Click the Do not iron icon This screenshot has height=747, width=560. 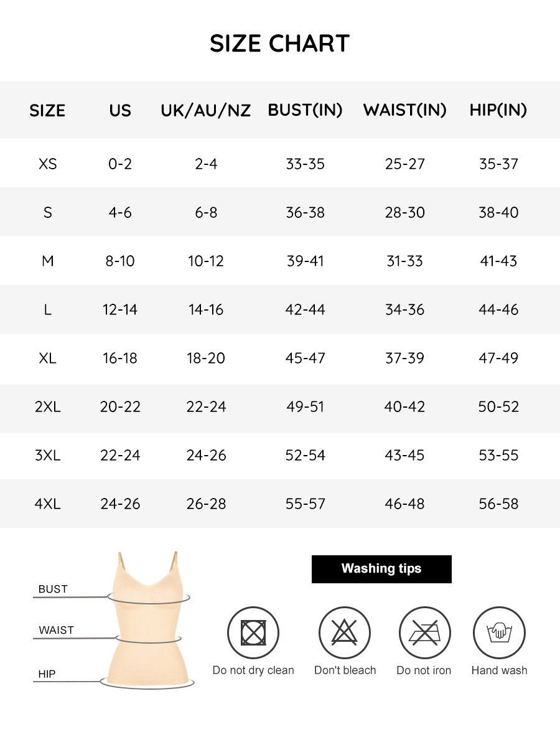click(x=424, y=633)
